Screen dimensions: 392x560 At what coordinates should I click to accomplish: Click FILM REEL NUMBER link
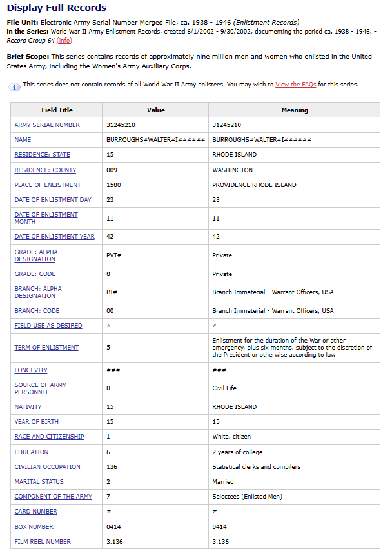pyautogui.click(x=43, y=542)
